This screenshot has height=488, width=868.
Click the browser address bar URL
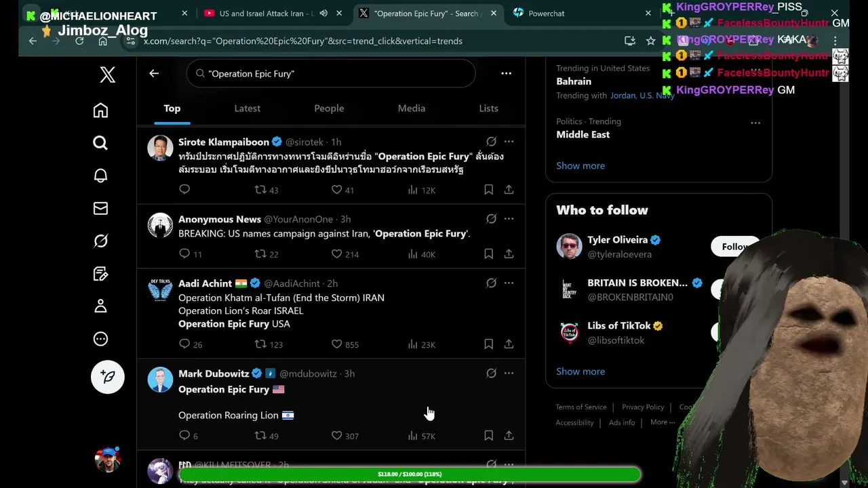click(302, 41)
